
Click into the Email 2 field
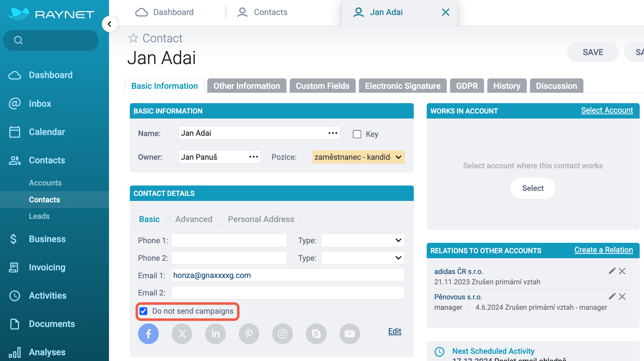coord(288,293)
